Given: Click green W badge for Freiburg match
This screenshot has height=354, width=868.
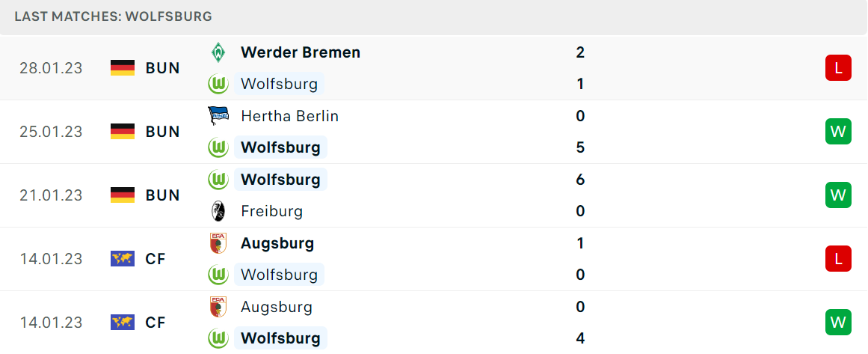Looking at the screenshot, I should pos(838,195).
